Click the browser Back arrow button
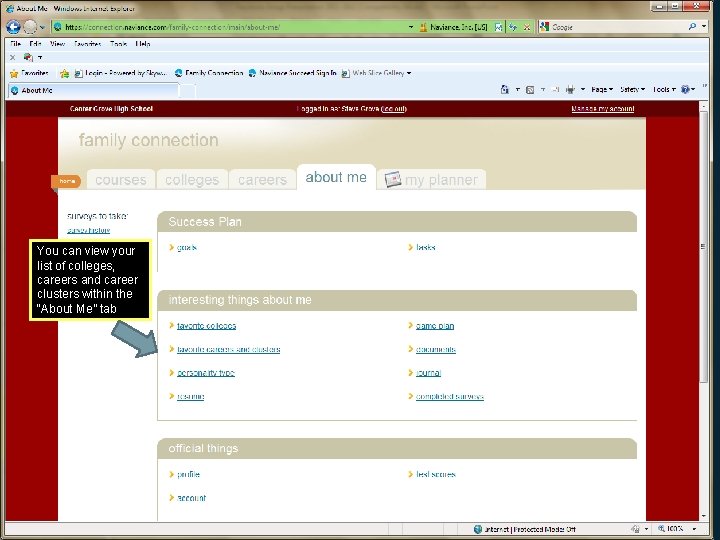The width and height of the screenshot is (720, 540). pyautogui.click(x=13, y=27)
